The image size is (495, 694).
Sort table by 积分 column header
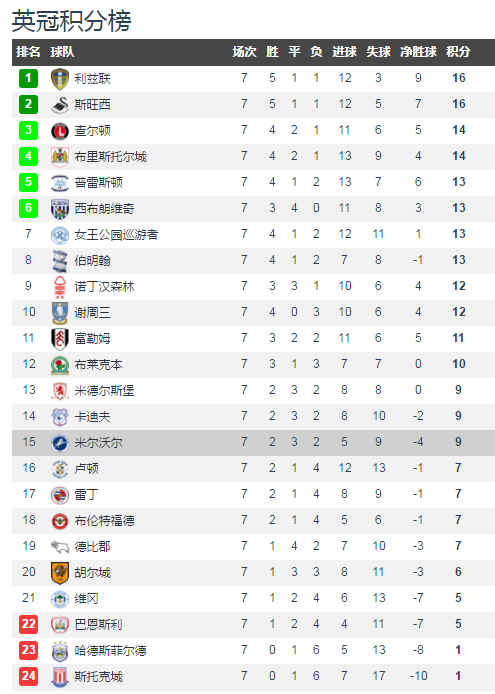click(458, 52)
